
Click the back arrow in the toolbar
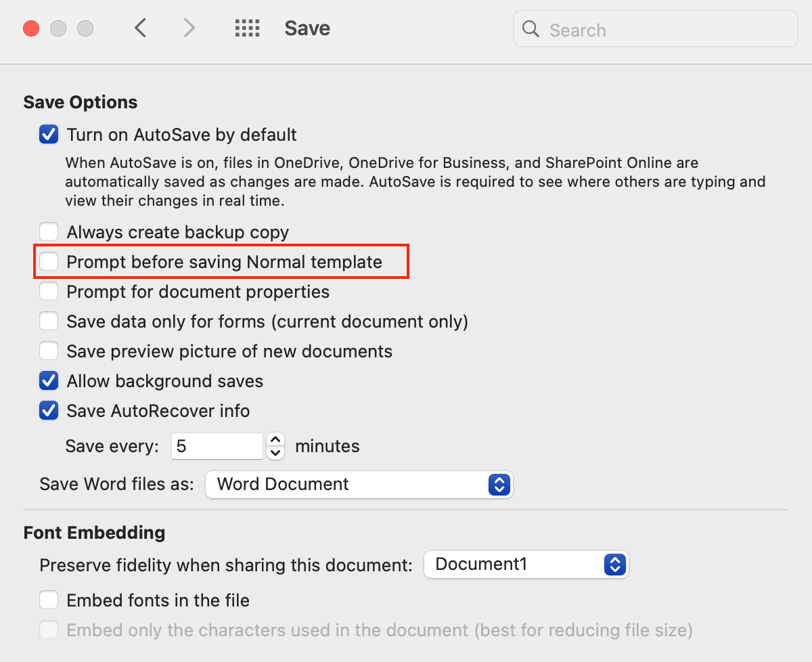[140, 28]
